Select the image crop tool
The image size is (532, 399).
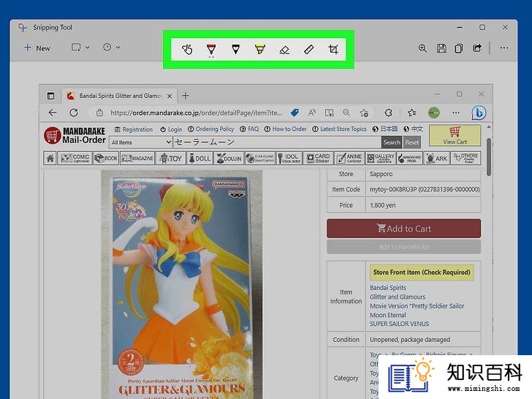333,50
